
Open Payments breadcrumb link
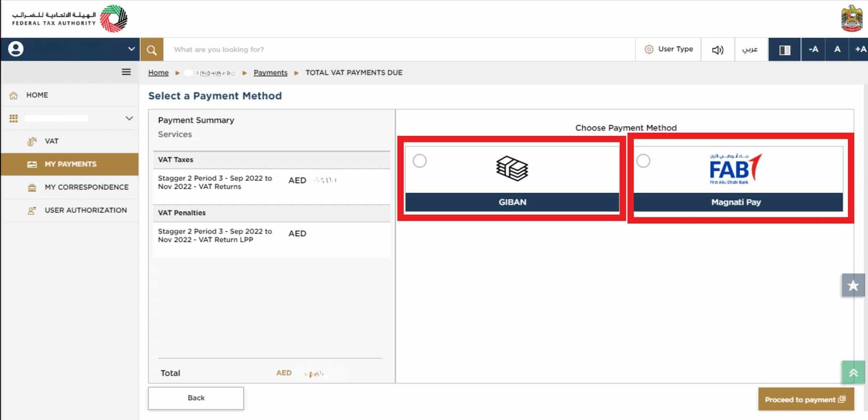tap(270, 73)
